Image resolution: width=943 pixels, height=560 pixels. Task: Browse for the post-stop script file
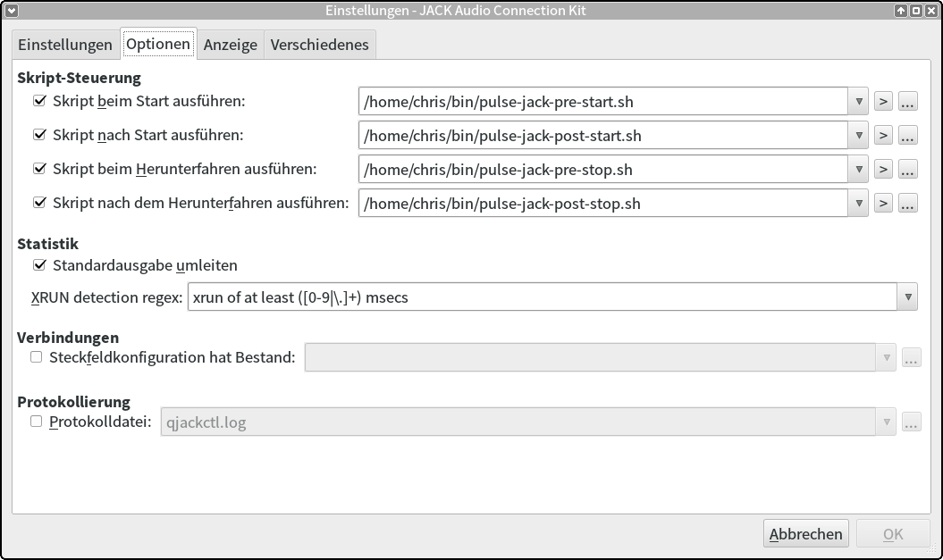(907, 203)
